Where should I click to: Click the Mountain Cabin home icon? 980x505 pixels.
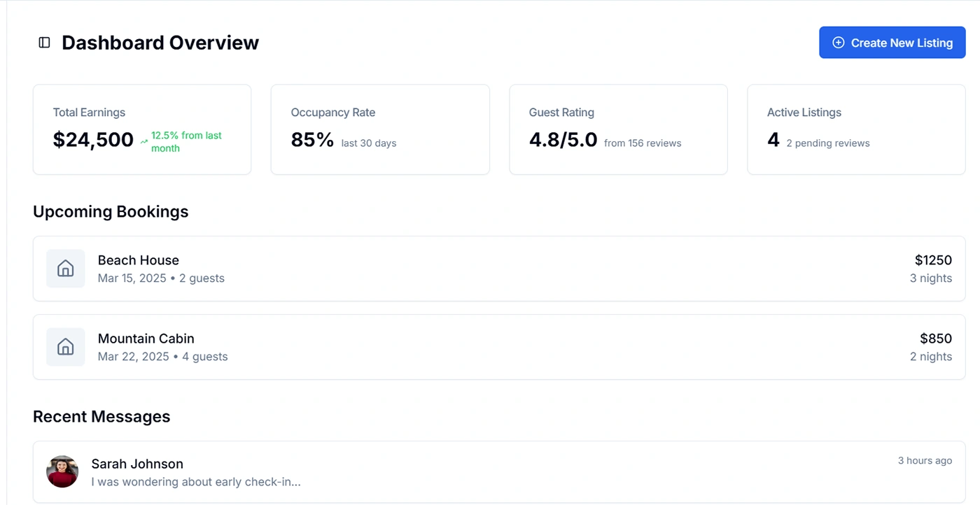(65, 347)
